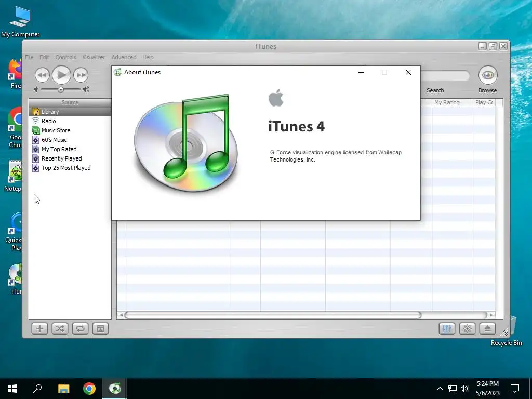Close the About iTunes dialog
Image resolution: width=532 pixels, height=399 pixels.
tap(408, 72)
